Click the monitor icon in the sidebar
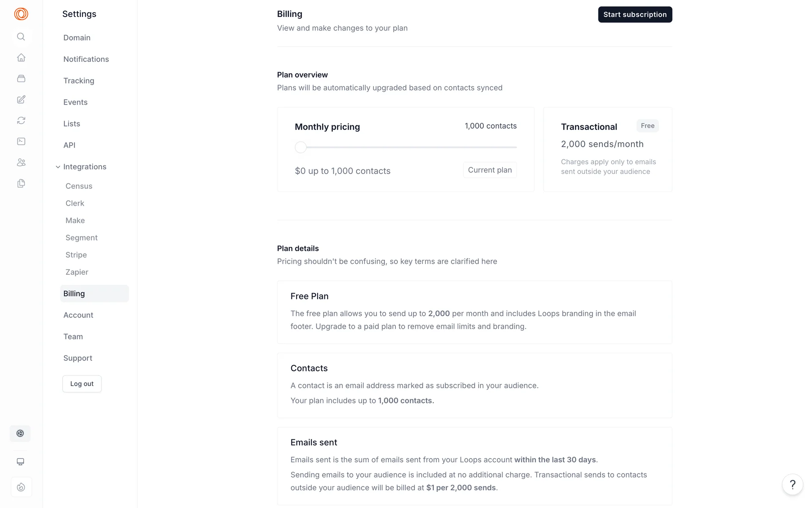 point(20,462)
